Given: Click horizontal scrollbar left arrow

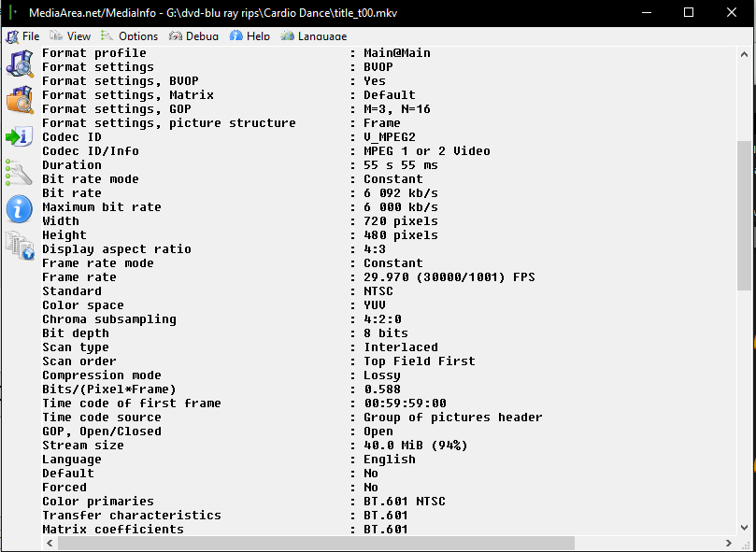Looking at the screenshot, I should click(x=50, y=543).
